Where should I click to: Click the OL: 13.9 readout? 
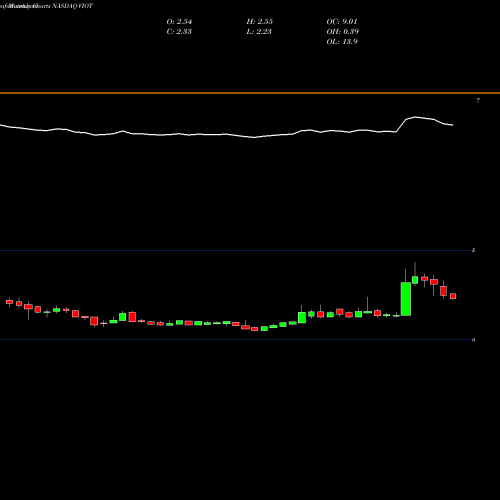tap(342, 42)
